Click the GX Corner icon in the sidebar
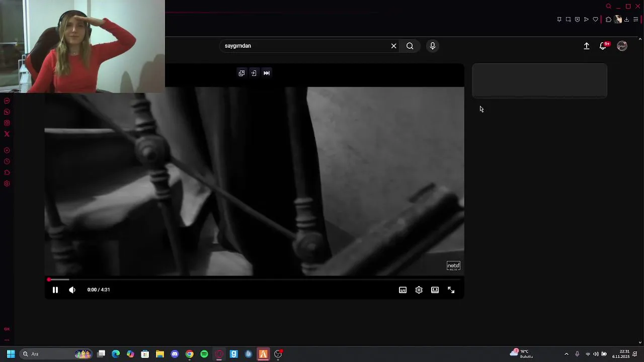The width and height of the screenshot is (644, 362). 7,329
